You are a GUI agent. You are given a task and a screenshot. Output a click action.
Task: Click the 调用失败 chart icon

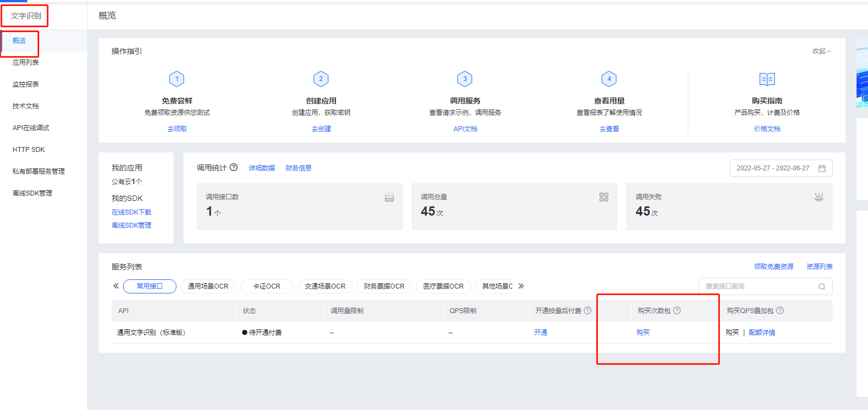coord(818,197)
